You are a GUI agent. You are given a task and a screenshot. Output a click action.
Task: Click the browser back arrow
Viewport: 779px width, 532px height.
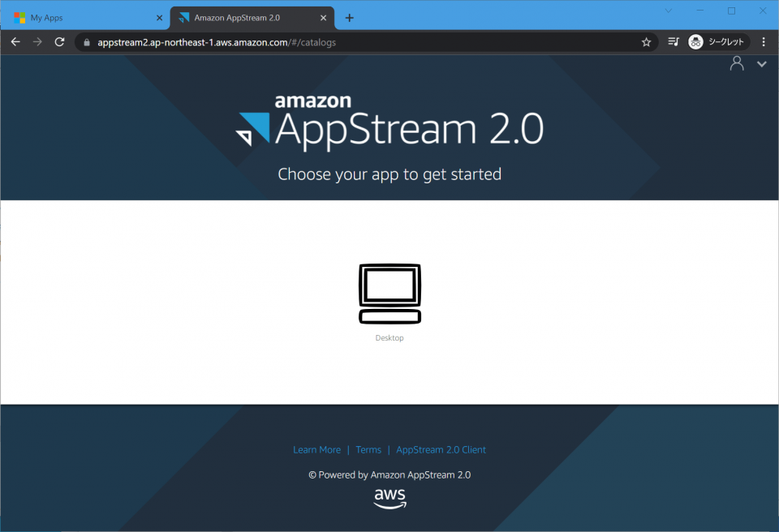[15, 42]
